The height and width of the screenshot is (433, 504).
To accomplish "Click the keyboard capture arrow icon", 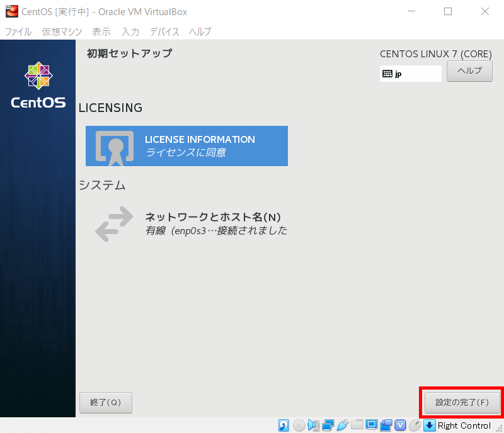I will click(x=430, y=425).
